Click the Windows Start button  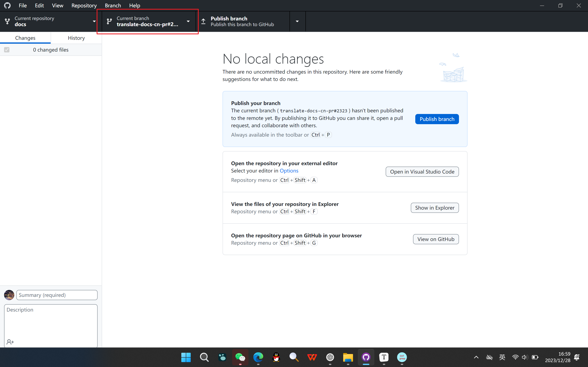click(x=186, y=357)
